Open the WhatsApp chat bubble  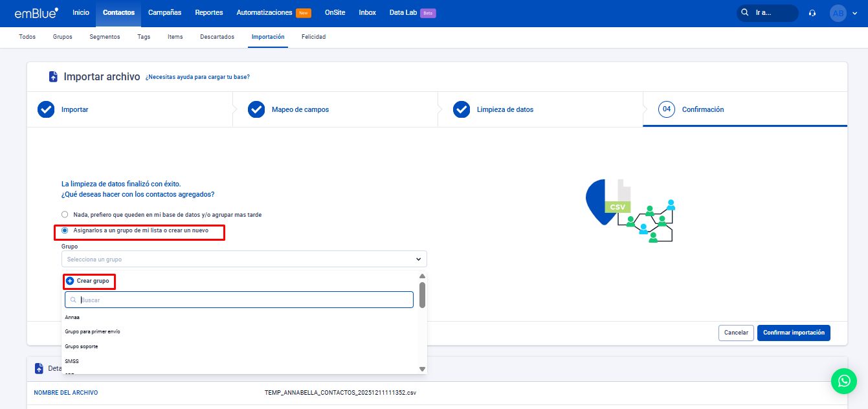tap(843, 381)
